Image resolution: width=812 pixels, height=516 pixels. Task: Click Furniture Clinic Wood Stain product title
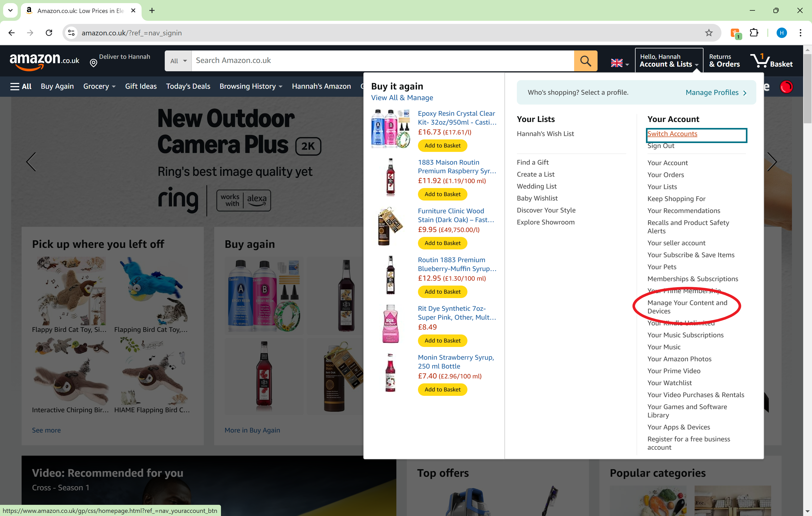[x=456, y=215]
